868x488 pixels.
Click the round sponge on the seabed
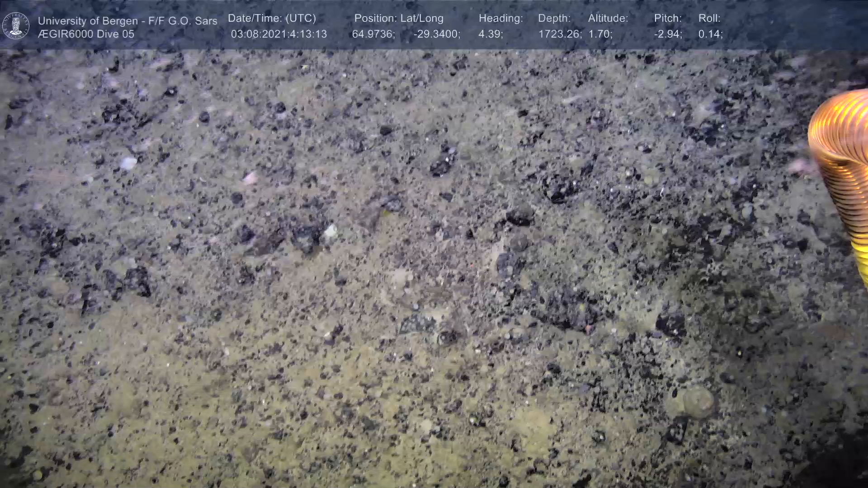(x=698, y=400)
